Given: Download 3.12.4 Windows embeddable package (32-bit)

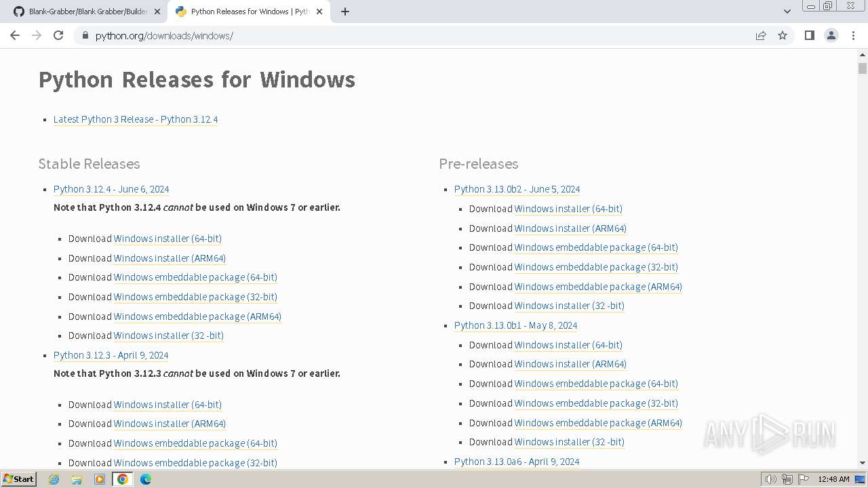Looking at the screenshot, I should [195, 297].
